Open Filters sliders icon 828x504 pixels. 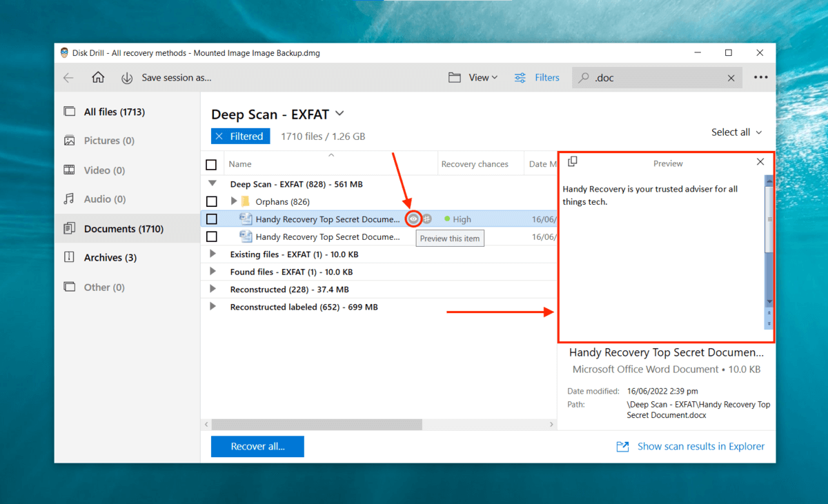(520, 78)
